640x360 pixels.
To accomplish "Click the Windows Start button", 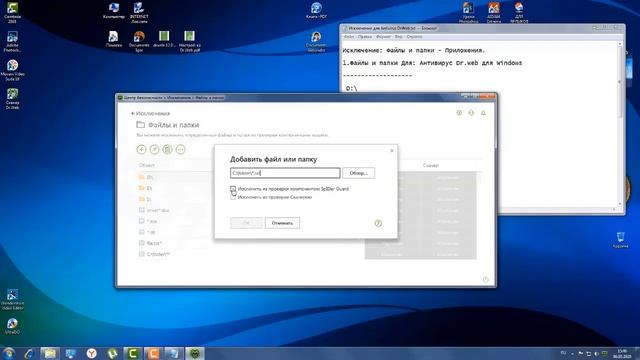I will [8, 353].
